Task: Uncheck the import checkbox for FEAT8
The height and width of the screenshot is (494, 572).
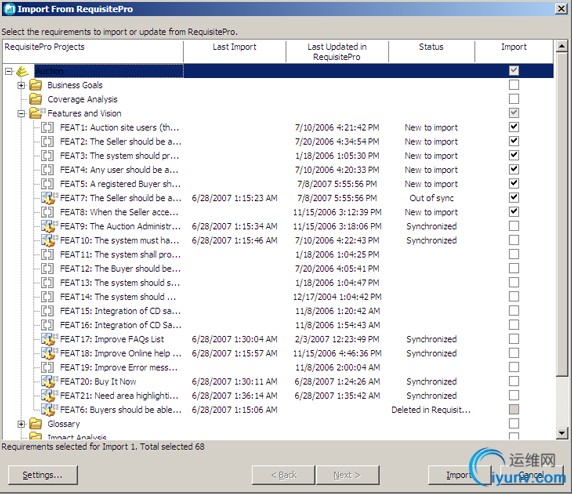Action: click(514, 212)
